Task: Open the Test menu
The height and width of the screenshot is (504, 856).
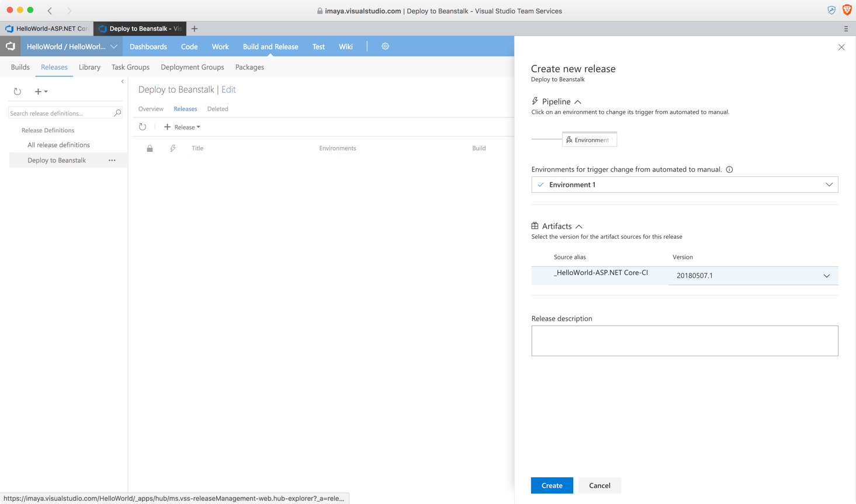Action: [x=318, y=47]
